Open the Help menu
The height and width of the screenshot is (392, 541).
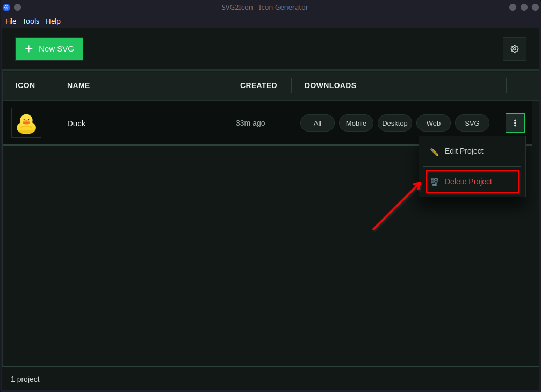tap(53, 21)
